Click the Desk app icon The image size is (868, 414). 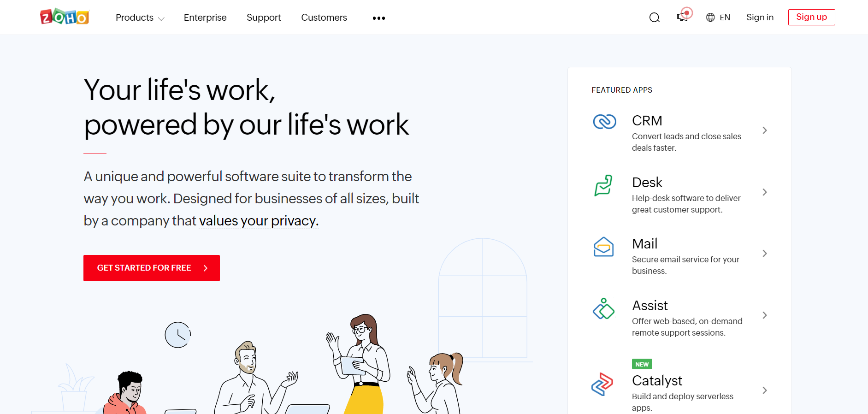pos(603,185)
